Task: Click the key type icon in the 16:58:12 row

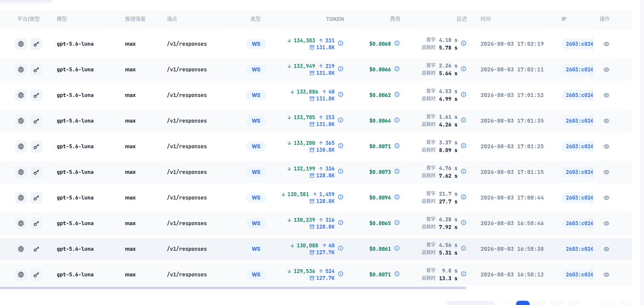Action: [36, 275]
